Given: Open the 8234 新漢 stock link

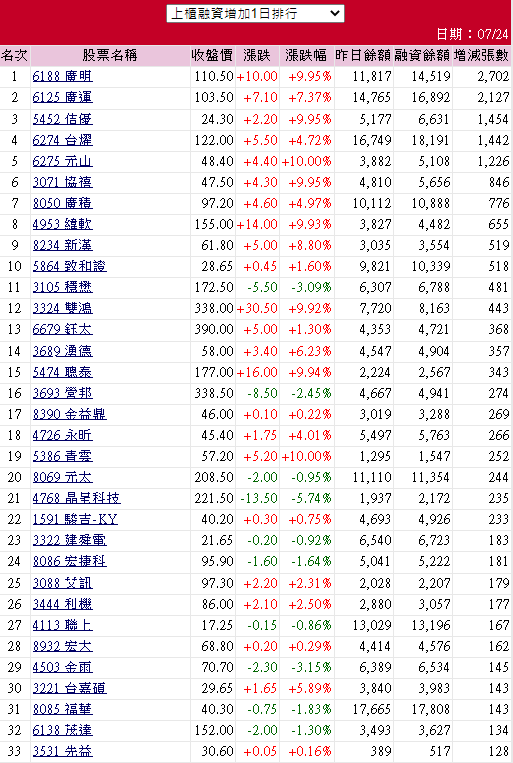Looking at the screenshot, I should pos(62,245).
